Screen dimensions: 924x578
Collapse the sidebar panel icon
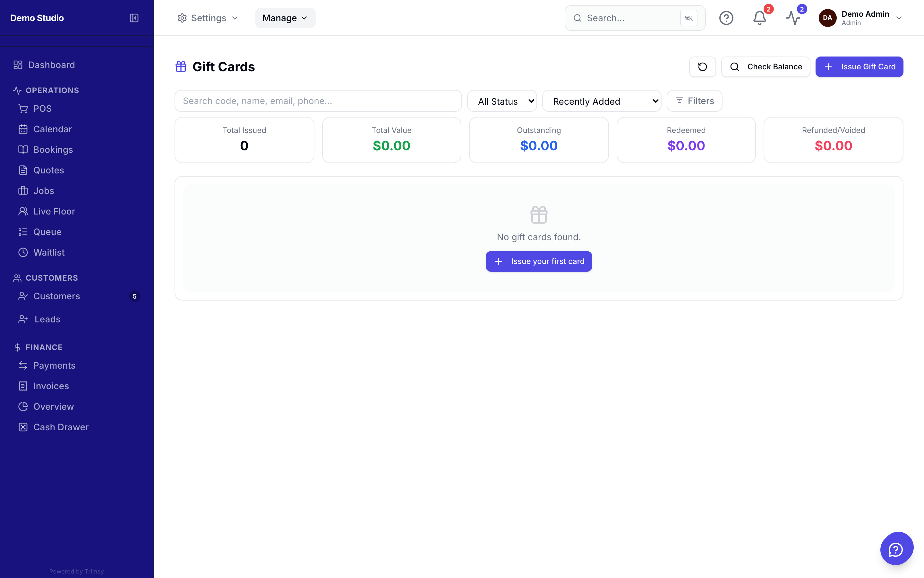coord(134,18)
